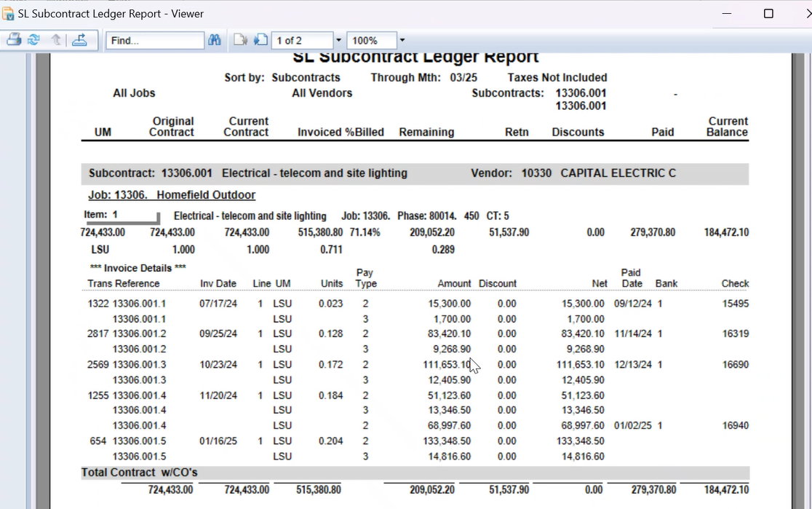
Task: Click check number 16940
Action: pos(736,425)
